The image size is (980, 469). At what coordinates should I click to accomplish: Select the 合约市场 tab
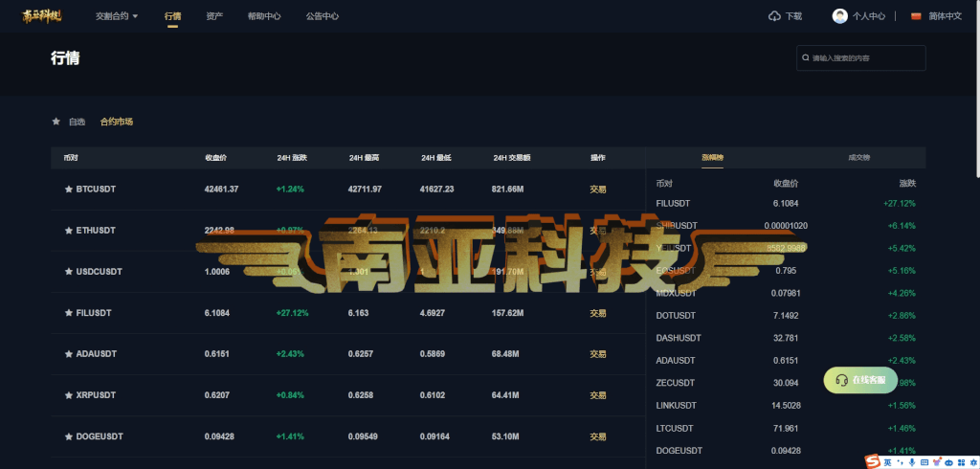(x=116, y=122)
